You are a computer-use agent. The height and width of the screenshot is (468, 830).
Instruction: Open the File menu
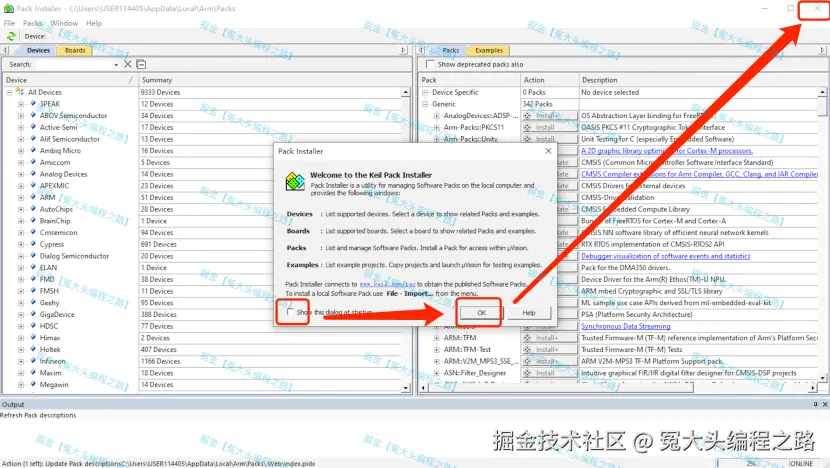click(10, 23)
